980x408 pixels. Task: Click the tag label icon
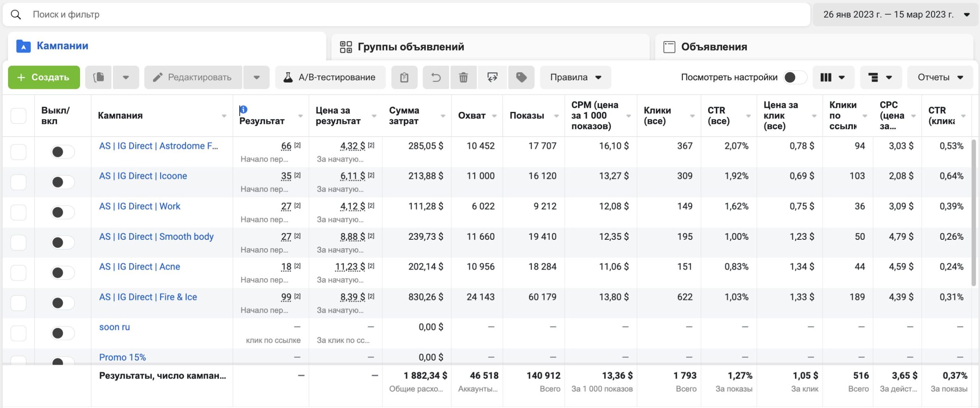coord(521,77)
